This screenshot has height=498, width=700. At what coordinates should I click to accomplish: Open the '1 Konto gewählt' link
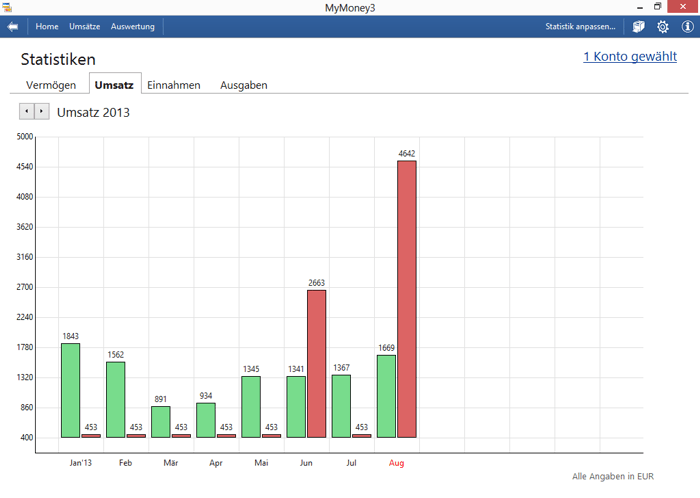(629, 57)
